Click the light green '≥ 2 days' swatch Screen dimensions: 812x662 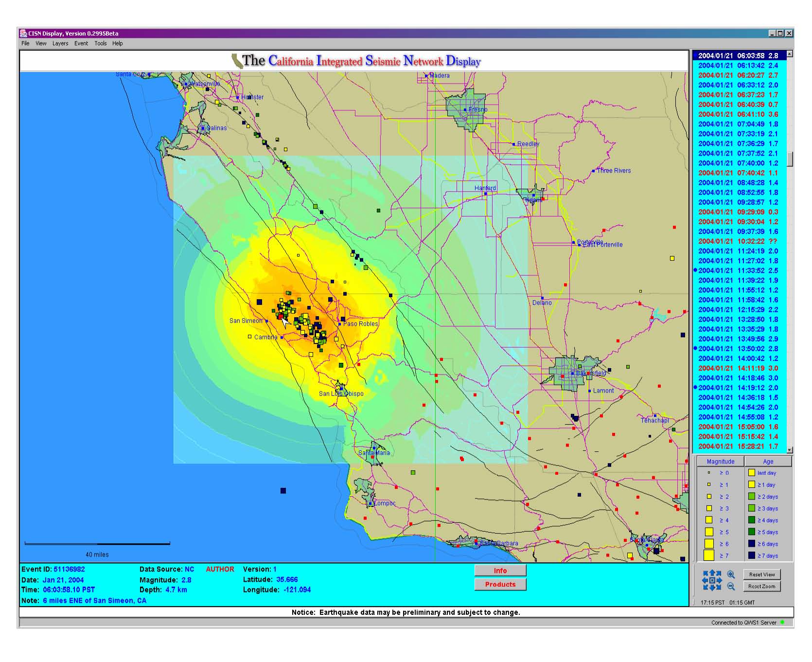752,496
